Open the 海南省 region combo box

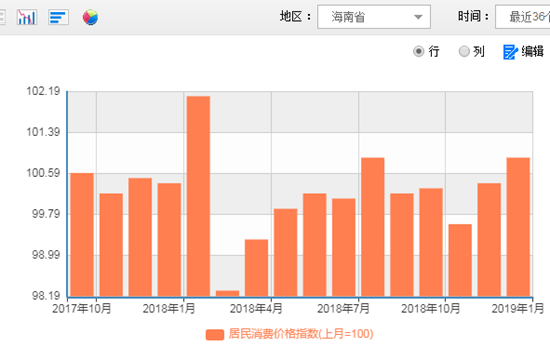(x=374, y=17)
